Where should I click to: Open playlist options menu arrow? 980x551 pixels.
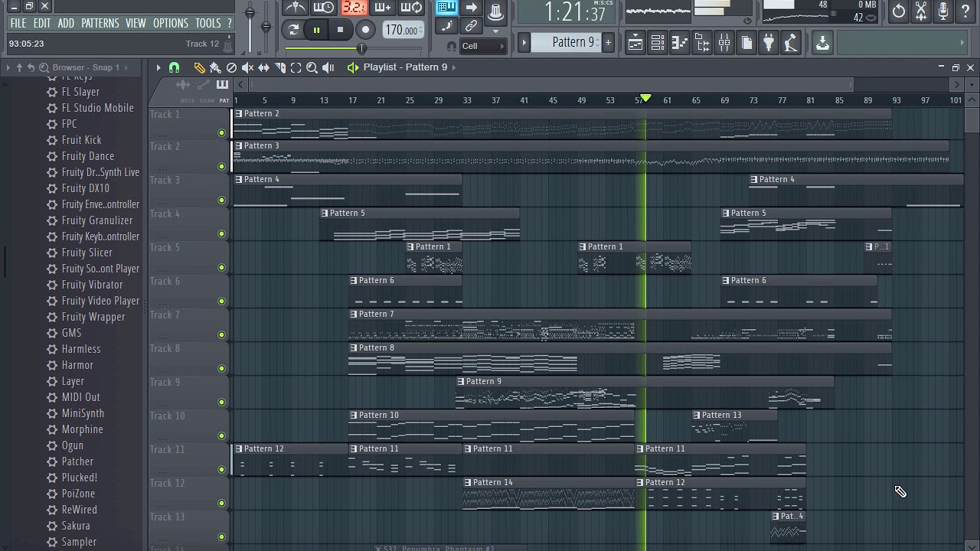click(158, 67)
